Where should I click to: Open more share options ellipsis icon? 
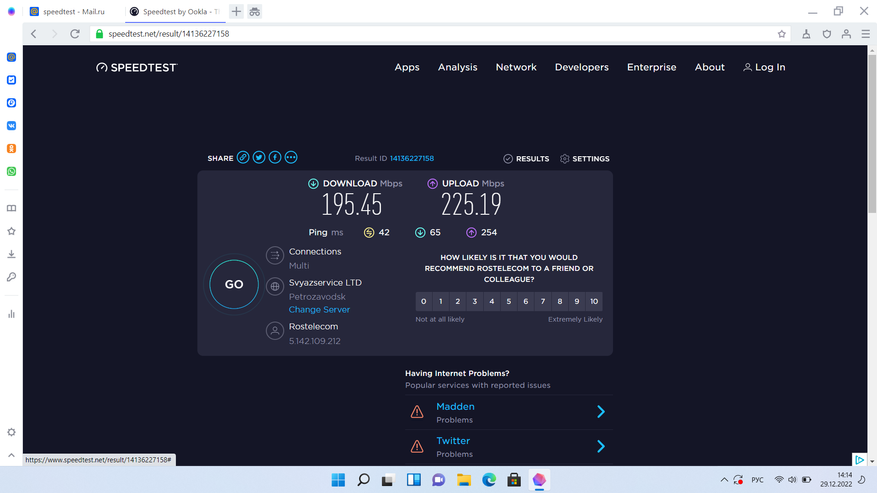(x=291, y=158)
